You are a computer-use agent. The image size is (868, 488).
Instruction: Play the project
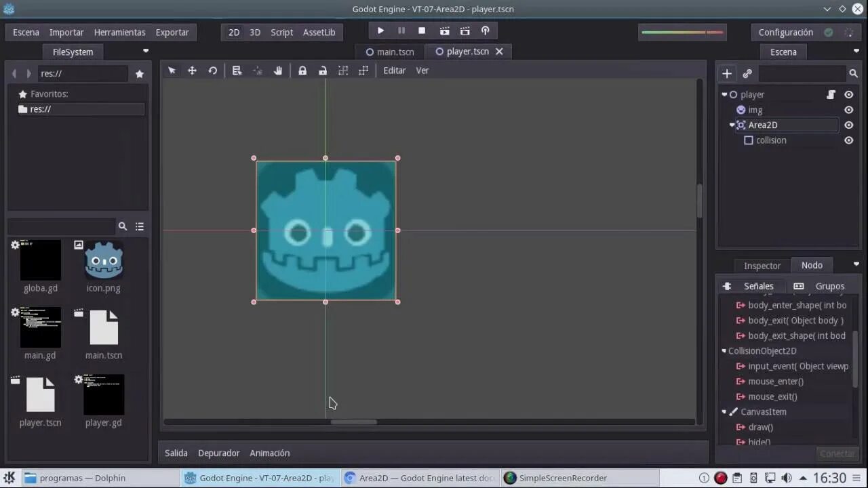(380, 31)
